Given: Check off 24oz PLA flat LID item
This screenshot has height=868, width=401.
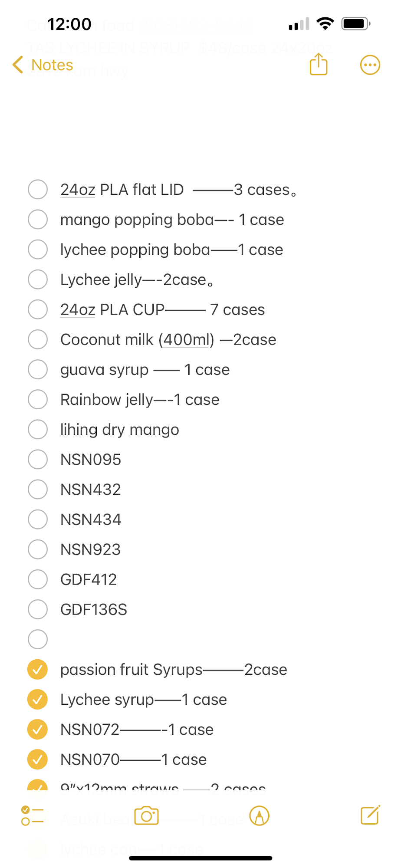Looking at the screenshot, I should point(38,190).
